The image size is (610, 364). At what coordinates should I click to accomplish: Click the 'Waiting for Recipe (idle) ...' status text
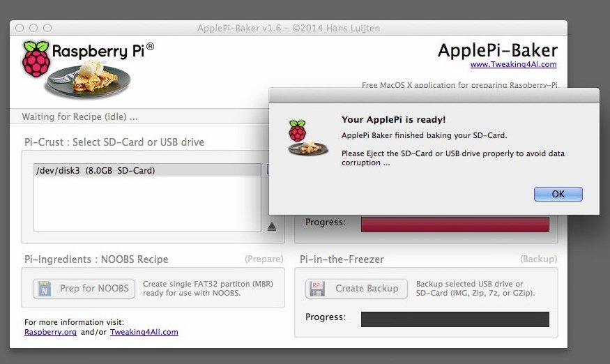click(79, 116)
